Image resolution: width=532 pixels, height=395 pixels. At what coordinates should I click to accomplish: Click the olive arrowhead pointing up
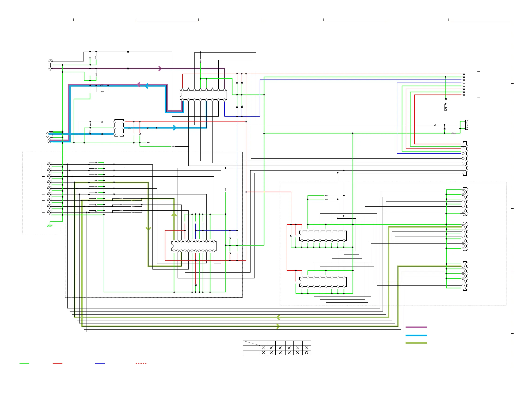pyautogui.click(x=174, y=215)
